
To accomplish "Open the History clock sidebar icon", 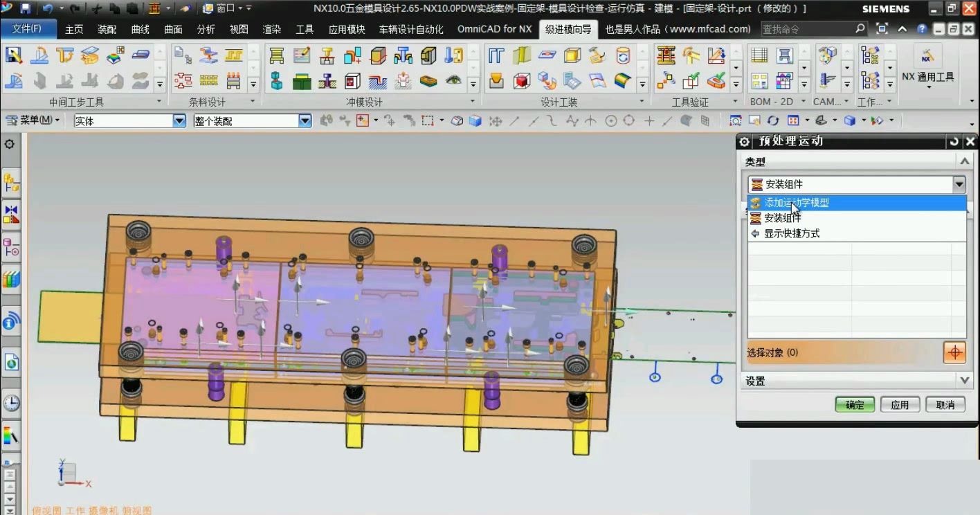I will coord(11,402).
